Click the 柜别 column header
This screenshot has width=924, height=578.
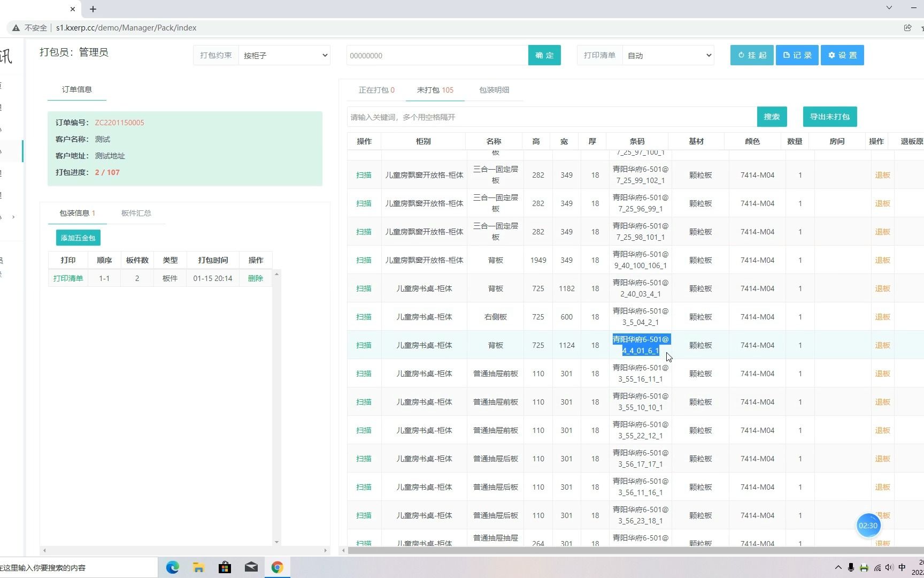423,141
